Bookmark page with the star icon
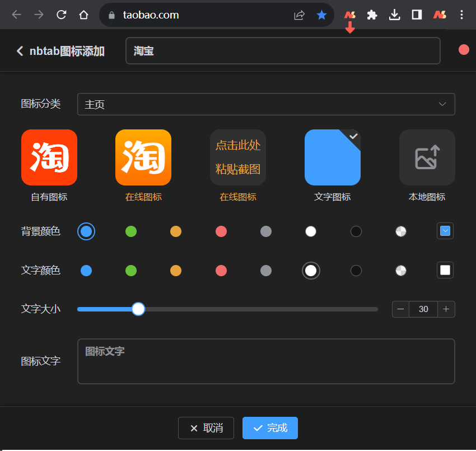The height and width of the screenshot is (451, 476). pyautogui.click(x=321, y=15)
